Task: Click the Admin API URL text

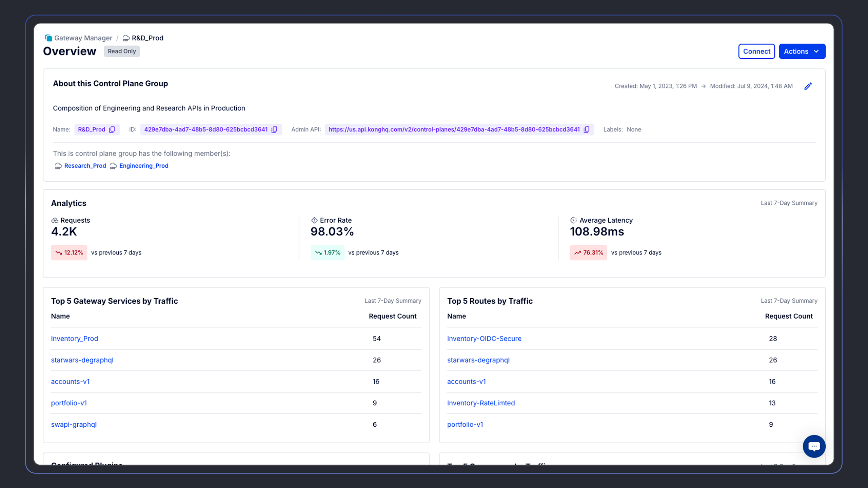Action: click(x=454, y=129)
